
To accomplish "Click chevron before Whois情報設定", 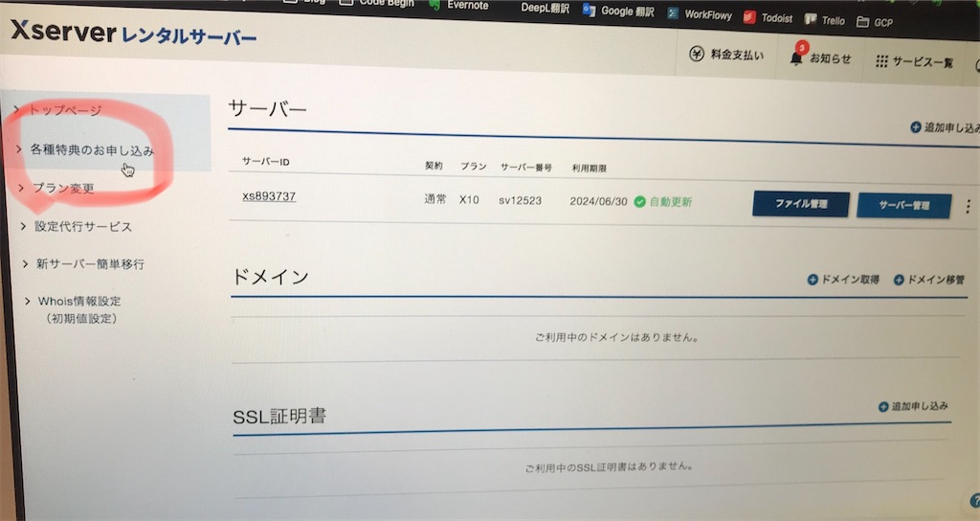I will pyautogui.click(x=28, y=301).
